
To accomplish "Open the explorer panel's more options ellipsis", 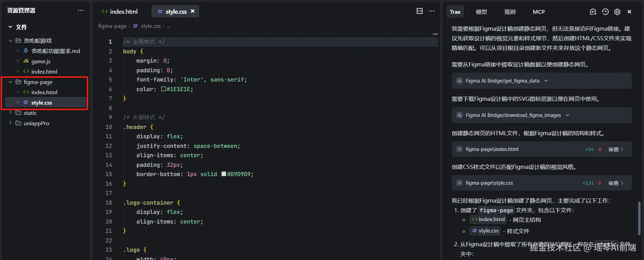I will [x=81, y=10].
